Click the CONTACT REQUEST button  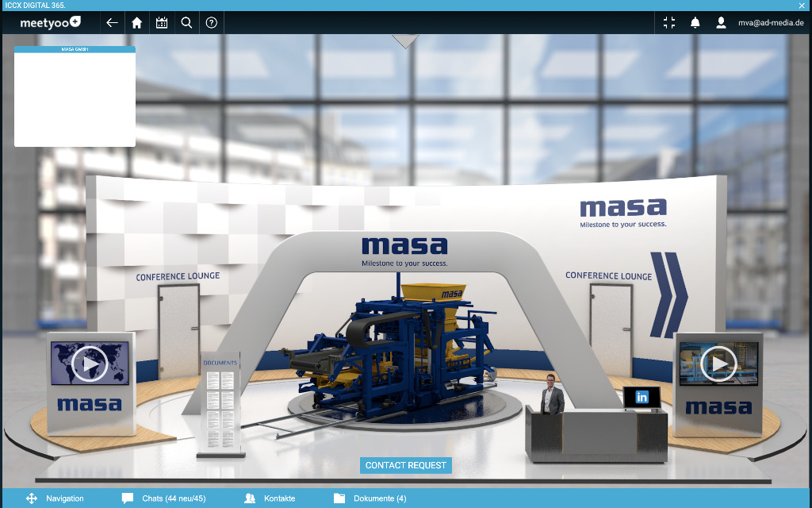pos(405,465)
